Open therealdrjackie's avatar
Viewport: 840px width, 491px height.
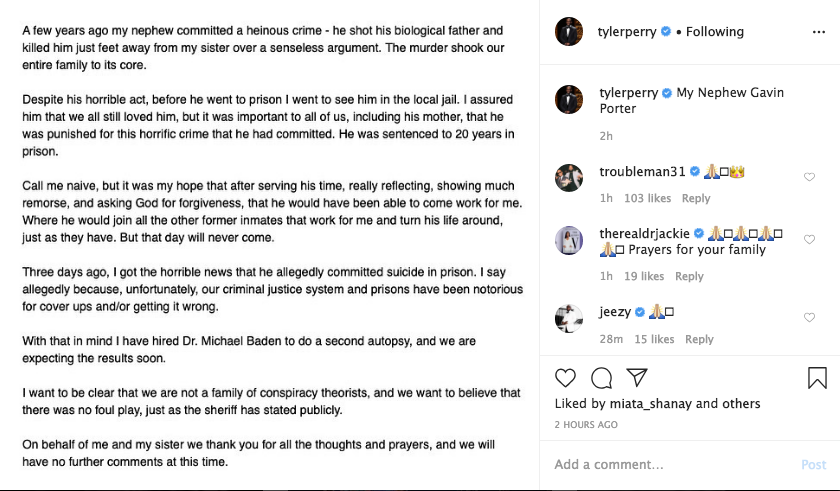pyautogui.click(x=569, y=239)
